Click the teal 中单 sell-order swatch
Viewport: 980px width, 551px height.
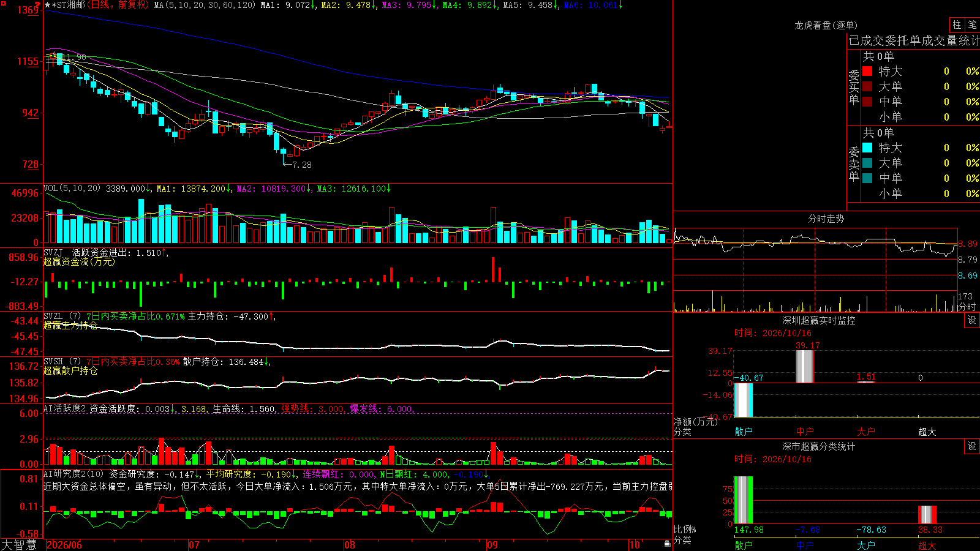click(867, 178)
